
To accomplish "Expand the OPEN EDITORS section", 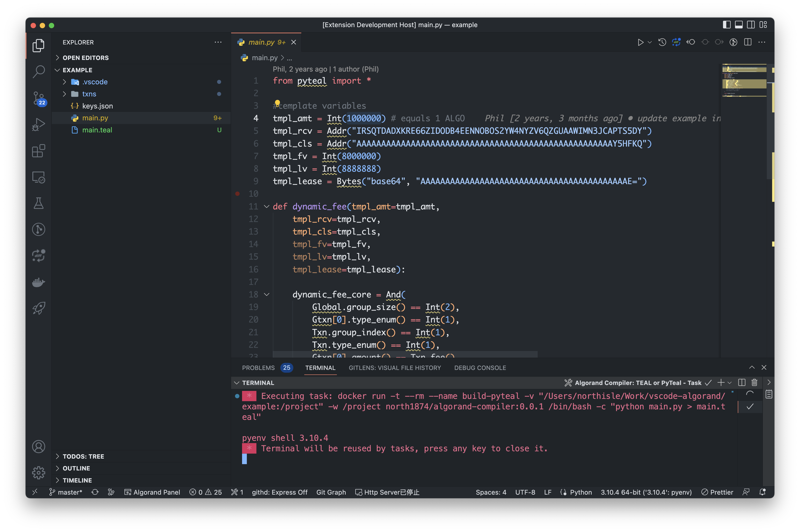I will [85, 58].
